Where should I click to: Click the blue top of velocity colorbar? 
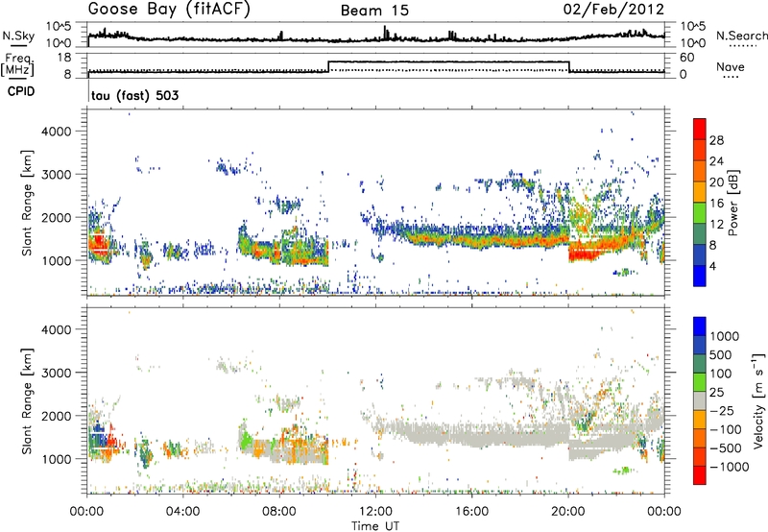[700, 326]
